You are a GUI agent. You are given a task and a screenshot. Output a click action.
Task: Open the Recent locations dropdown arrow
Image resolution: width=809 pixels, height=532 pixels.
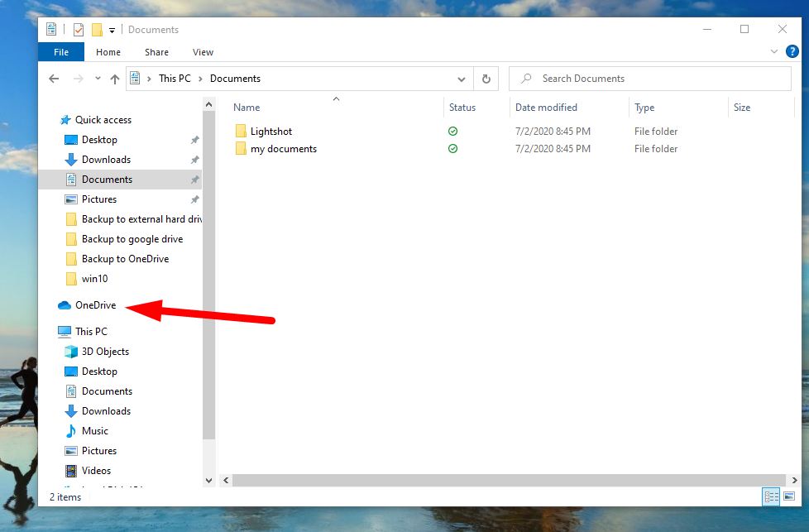pyautogui.click(x=98, y=79)
